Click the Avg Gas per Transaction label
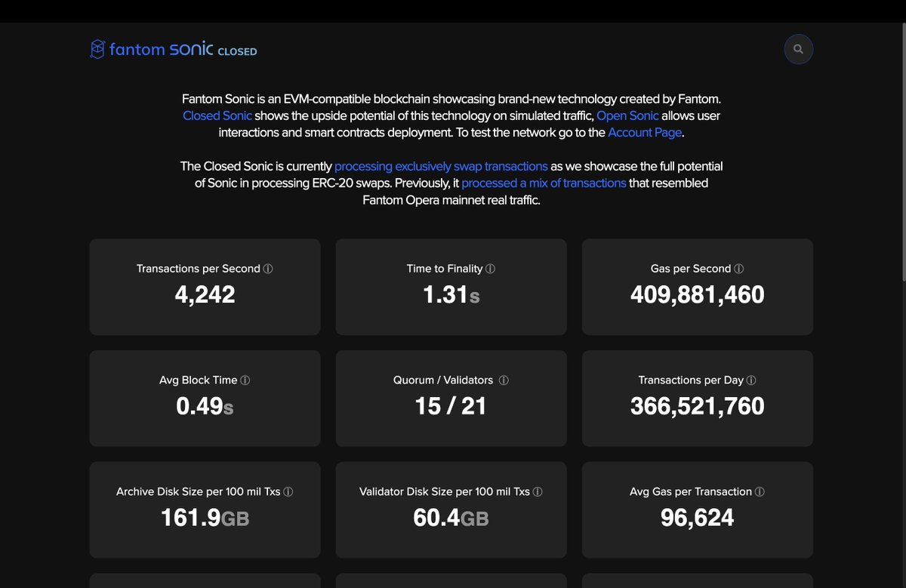Viewport: 906px width, 588px height. tap(691, 492)
